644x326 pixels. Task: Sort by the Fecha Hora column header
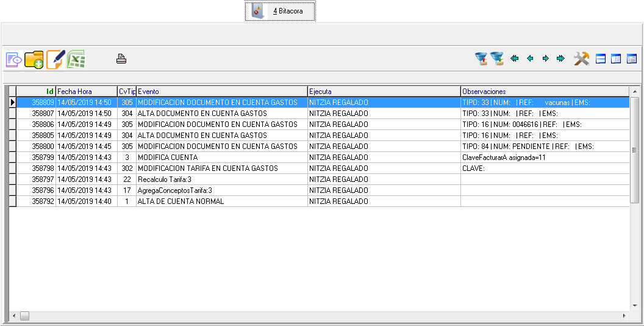pos(85,92)
